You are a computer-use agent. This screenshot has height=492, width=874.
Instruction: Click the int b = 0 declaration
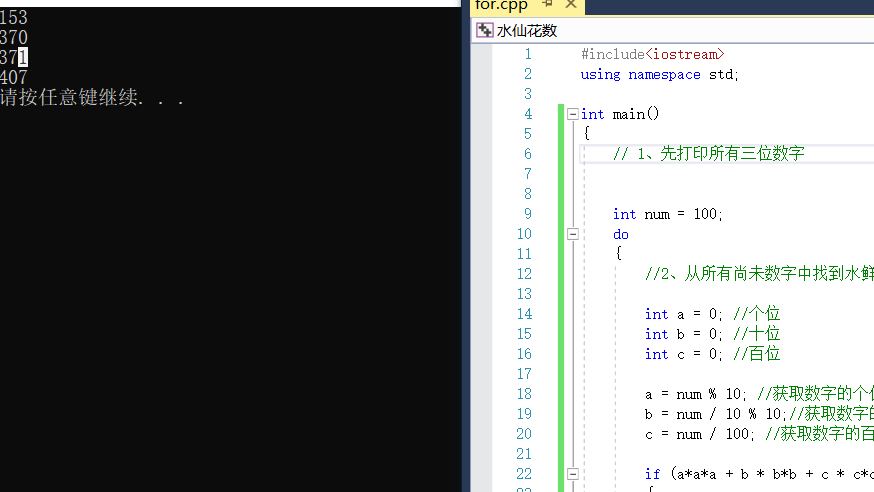(683, 334)
